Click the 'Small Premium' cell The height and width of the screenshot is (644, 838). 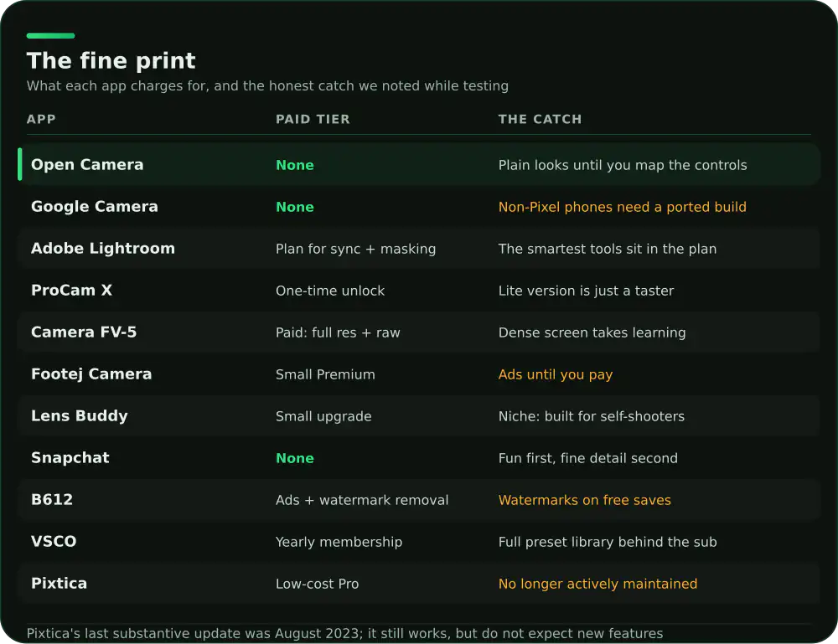pos(325,374)
